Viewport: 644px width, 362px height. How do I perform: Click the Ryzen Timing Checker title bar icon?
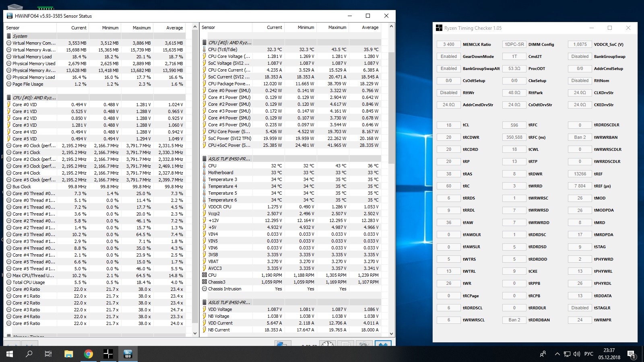pyautogui.click(x=439, y=28)
